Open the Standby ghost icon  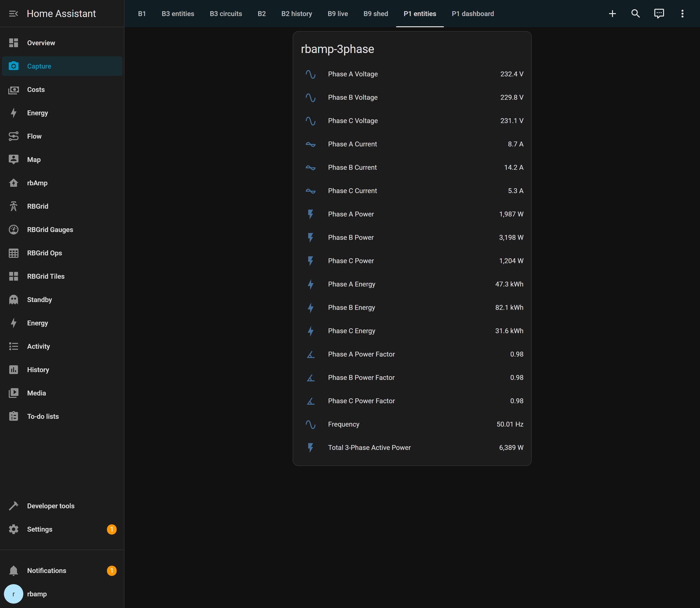point(13,299)
